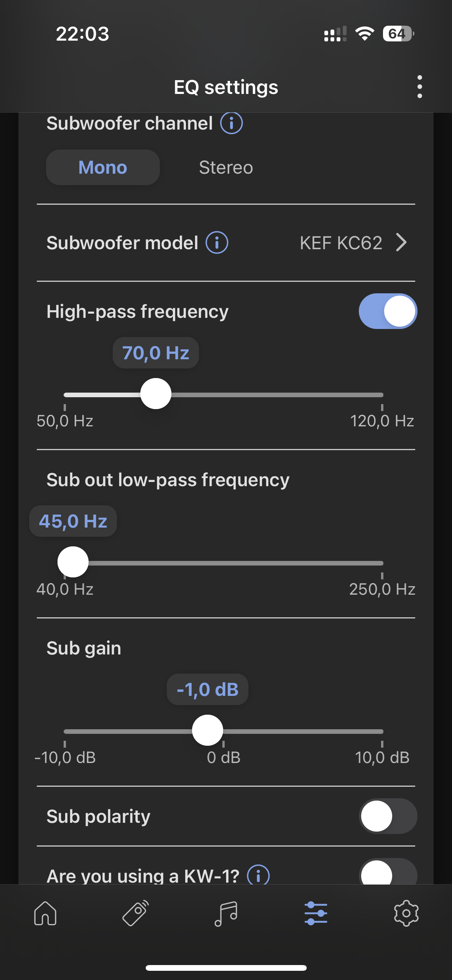
Task: Open the music note tab
Action: (x=226, y=913)
